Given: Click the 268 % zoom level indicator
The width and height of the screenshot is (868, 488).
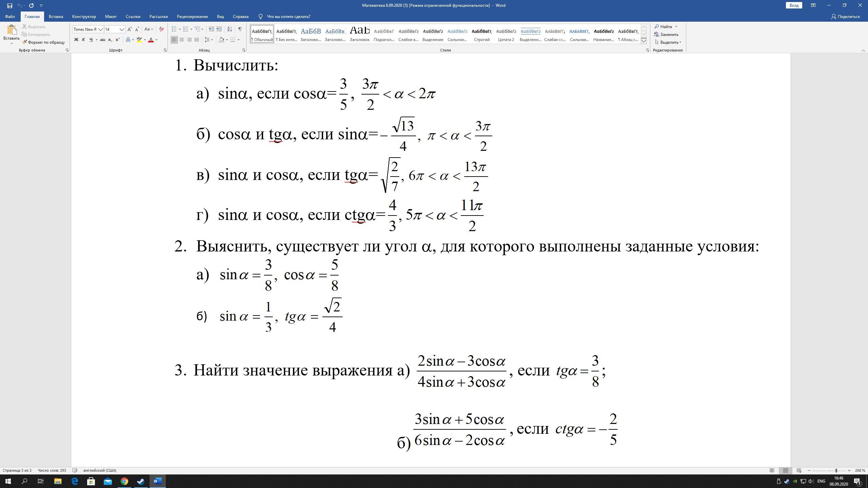Looking at the screenshot, I should click(860, 470).
